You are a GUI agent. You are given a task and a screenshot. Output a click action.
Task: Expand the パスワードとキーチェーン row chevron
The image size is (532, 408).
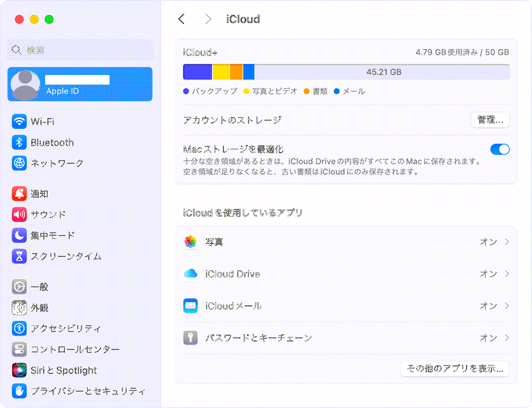point(507,337)
